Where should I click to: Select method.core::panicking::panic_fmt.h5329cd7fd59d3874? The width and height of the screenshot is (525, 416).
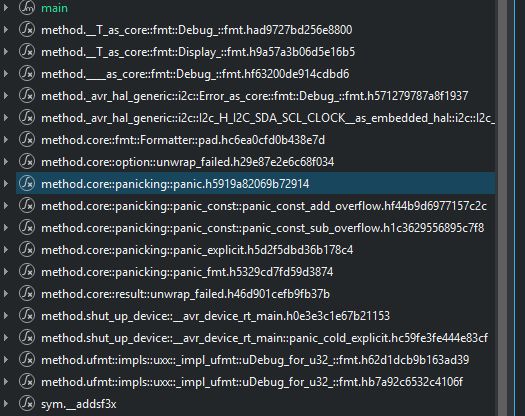(x=187, y=272)
